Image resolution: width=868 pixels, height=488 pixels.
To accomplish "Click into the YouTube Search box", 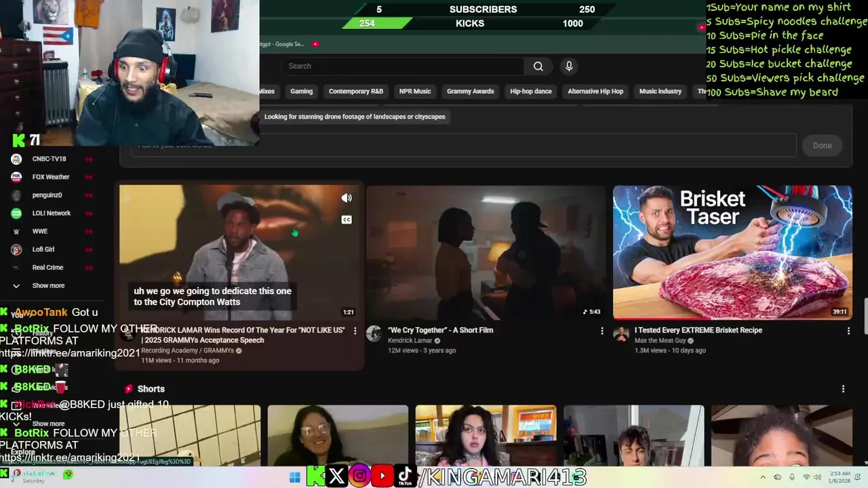I will [x=403, y=66].
